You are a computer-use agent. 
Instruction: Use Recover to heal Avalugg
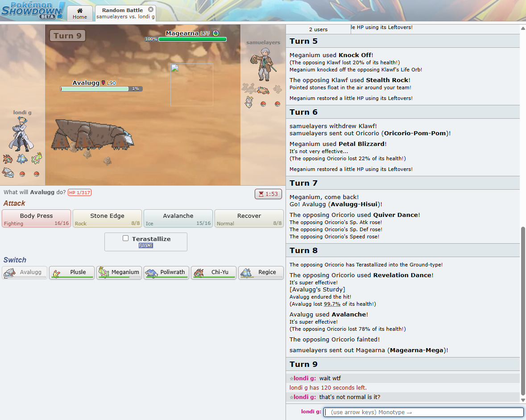pos(249,219)
